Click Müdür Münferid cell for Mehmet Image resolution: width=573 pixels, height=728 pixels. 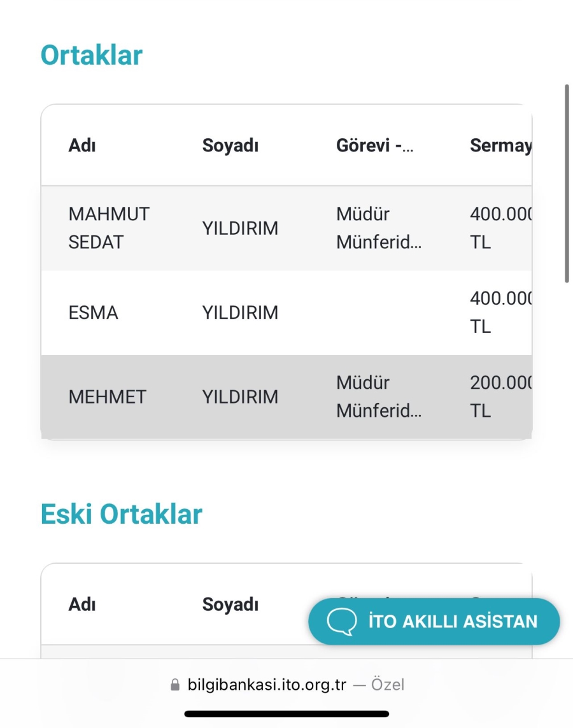[x=379, y=396]
